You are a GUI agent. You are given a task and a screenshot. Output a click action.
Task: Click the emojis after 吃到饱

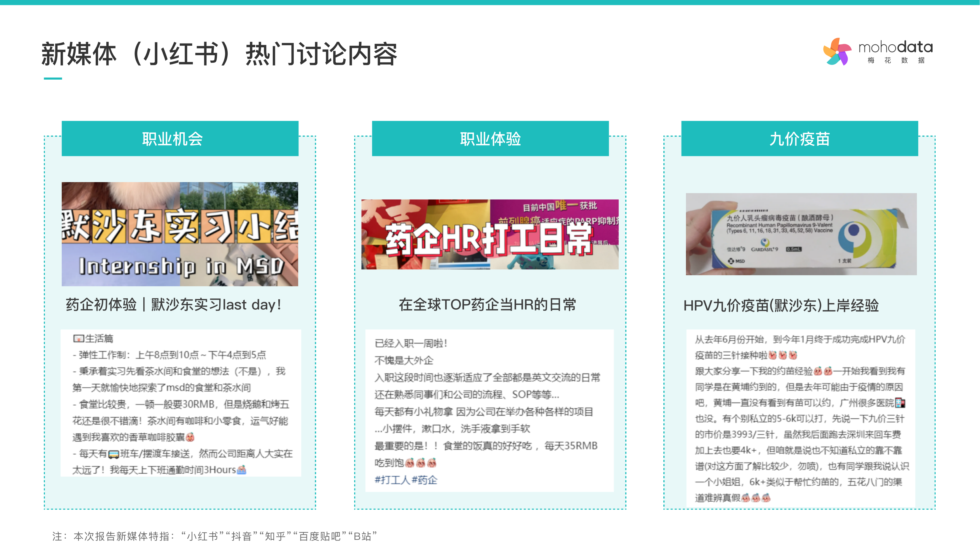[x=420, y=463]
